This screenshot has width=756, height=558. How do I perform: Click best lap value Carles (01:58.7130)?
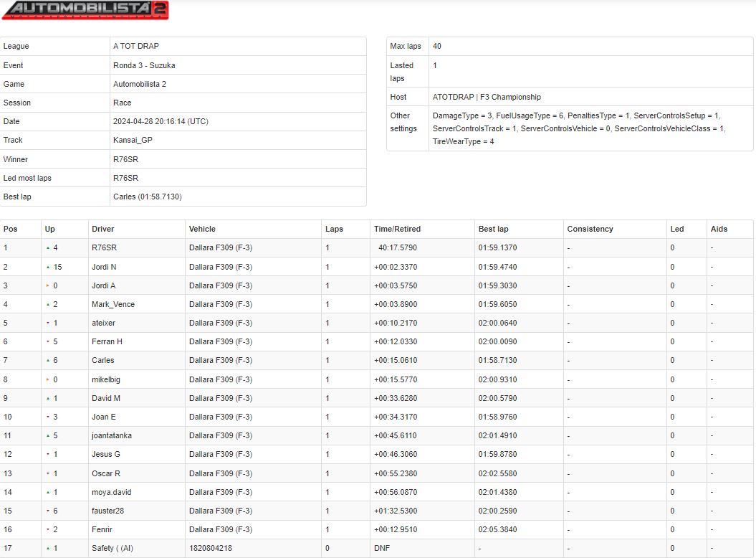(x=148, y=197)
